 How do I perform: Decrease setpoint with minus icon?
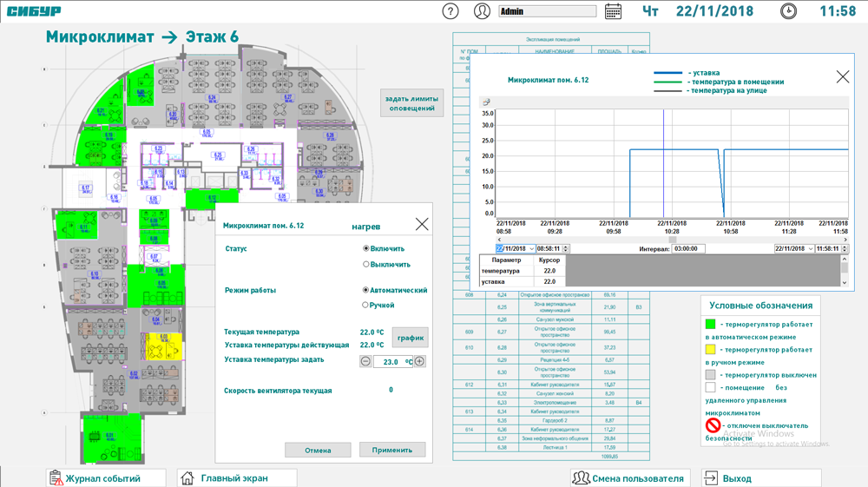point(365,361)
